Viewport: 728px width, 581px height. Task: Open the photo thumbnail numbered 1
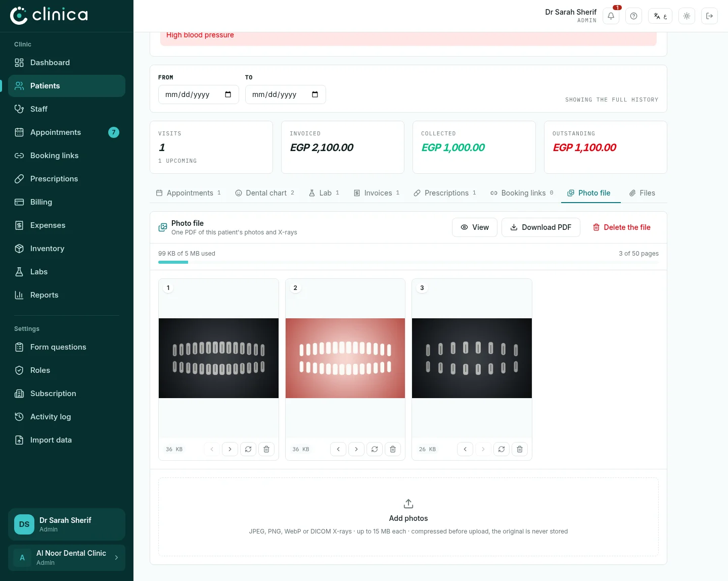[218, 358]
